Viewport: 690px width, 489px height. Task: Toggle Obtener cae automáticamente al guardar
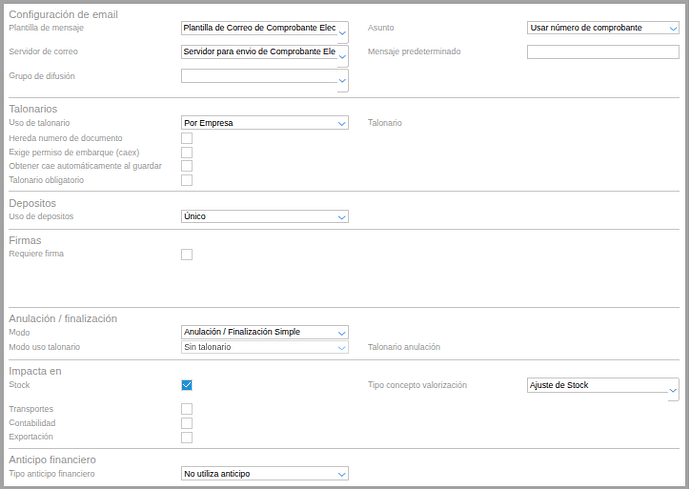point(186,166)
